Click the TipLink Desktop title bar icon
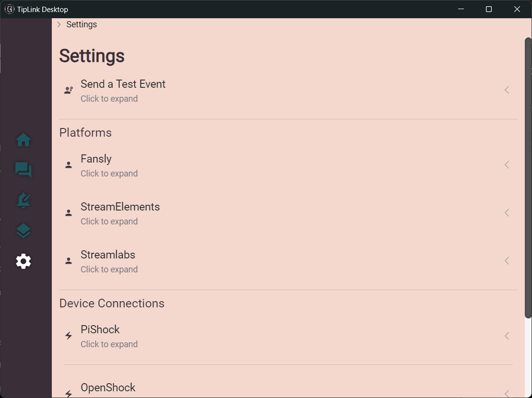The width and height of the screenshot is (532, 398). click(x=9, y=9)
